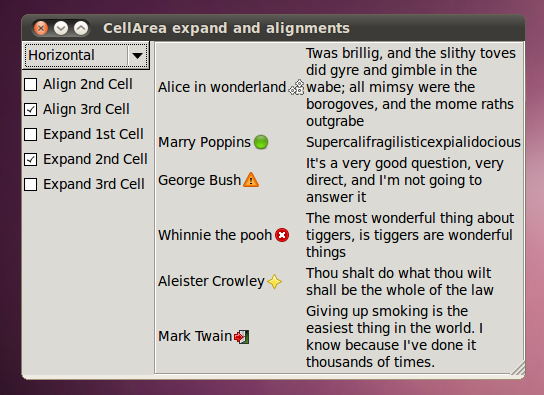Disable the Expand 2nd Cell option
The image size is (544, 395).
31,159
